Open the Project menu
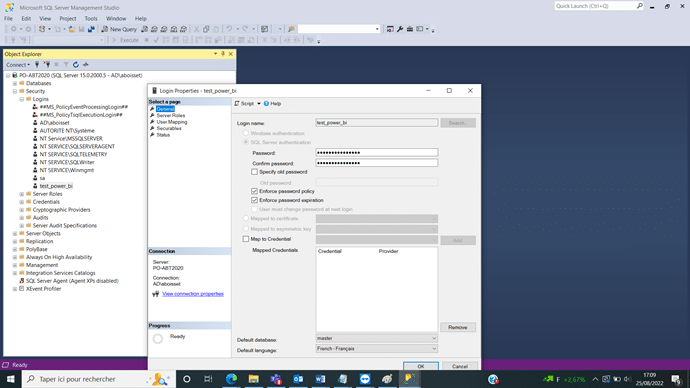This screenshot has height=388, width=690. pyautogui.click(x=68, y=18)
